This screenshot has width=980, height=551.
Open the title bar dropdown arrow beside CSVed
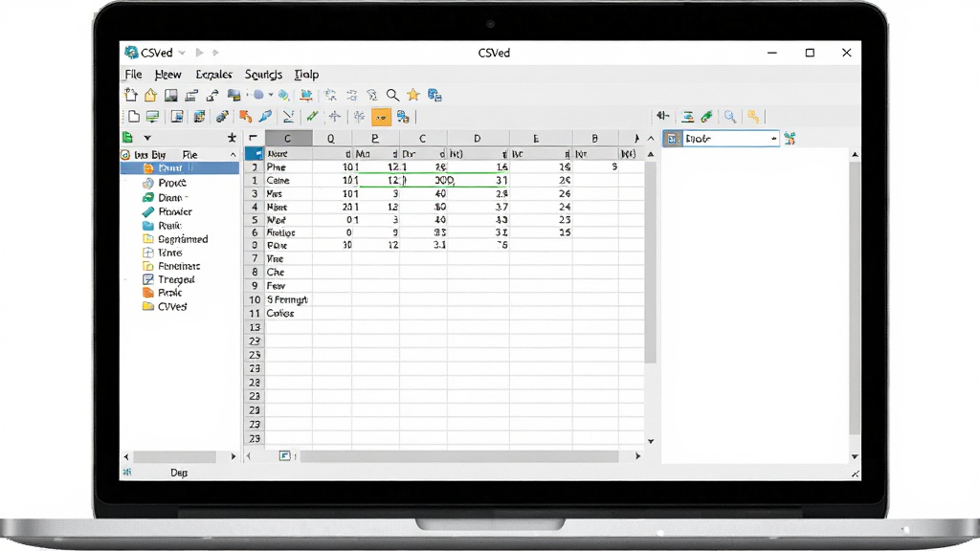click(182, 53)
